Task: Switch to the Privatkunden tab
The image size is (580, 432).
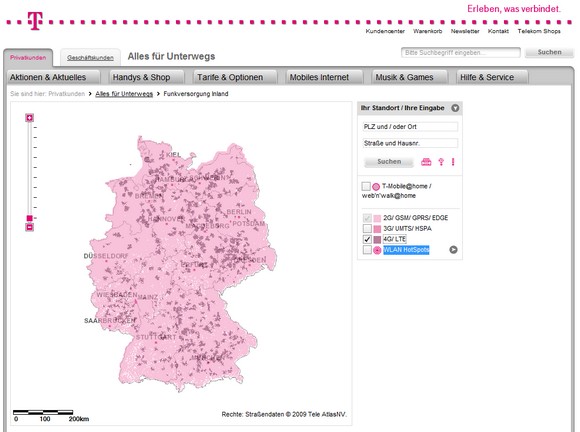Action: pos(28,58)
